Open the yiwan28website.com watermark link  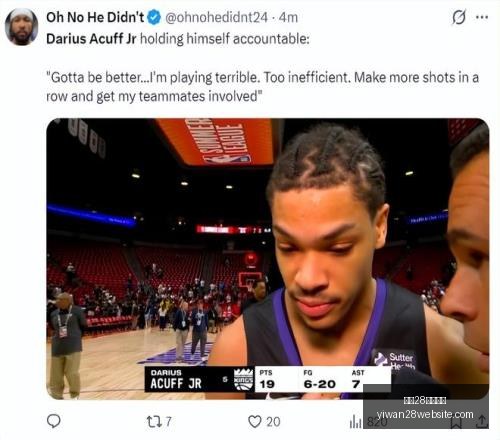(x=425, y=414)
